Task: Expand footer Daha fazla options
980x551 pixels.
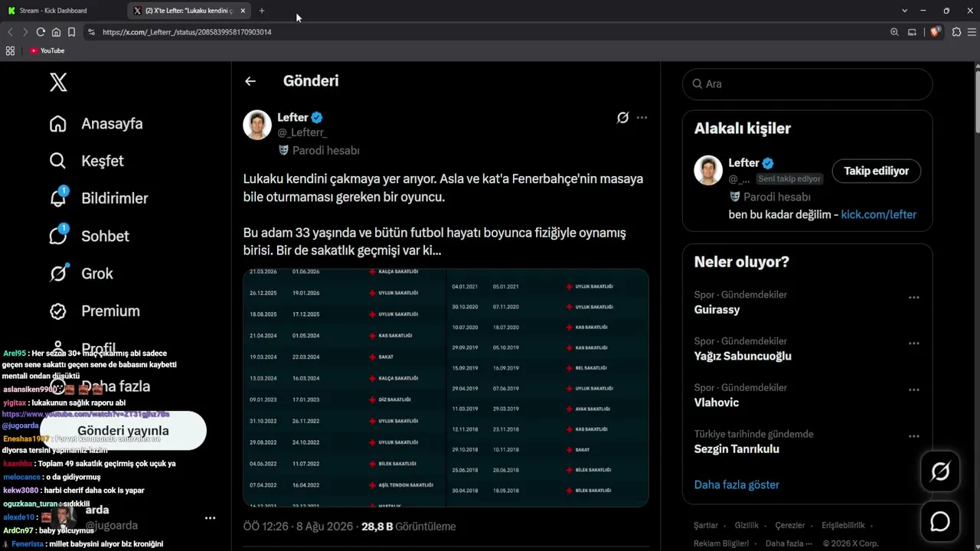Action: [788, 543]
